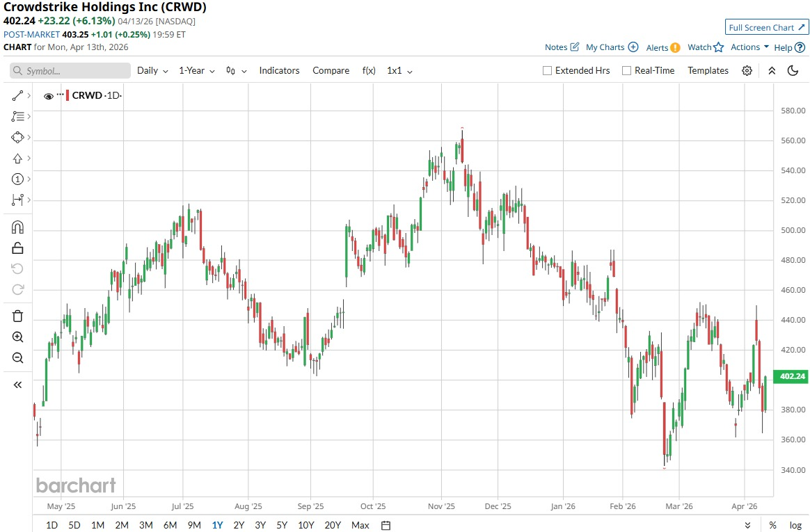Click the Full Screen Chart button
The image size is (810, 532).
pos(767,27)
